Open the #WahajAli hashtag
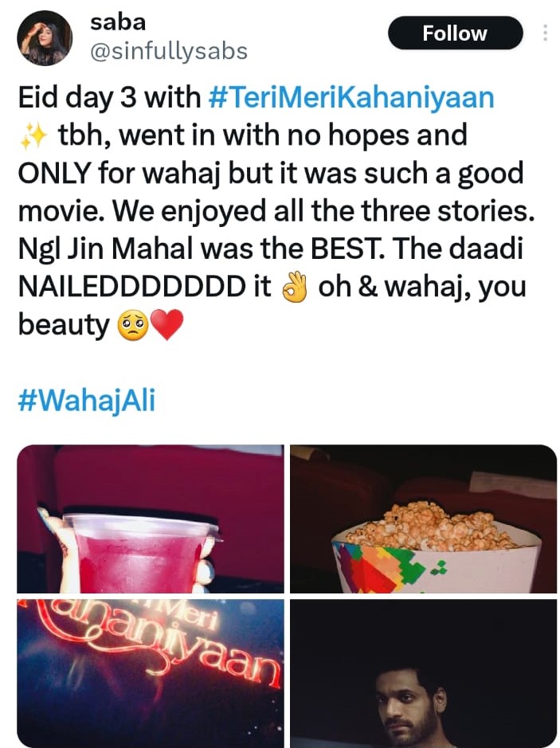 click(x=87, y=400)
